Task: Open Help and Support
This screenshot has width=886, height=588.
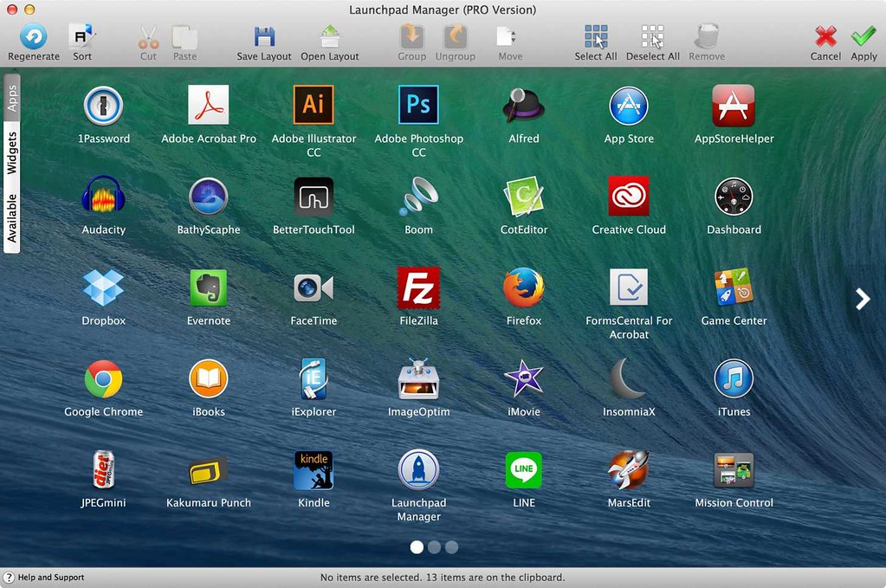Action: pos(44,578)
